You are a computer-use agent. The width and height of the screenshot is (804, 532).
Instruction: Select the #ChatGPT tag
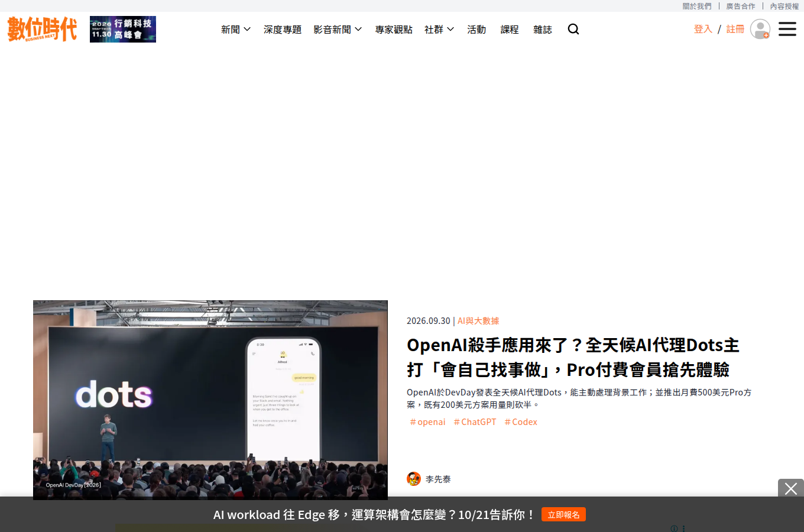click(x=475, y=422)
